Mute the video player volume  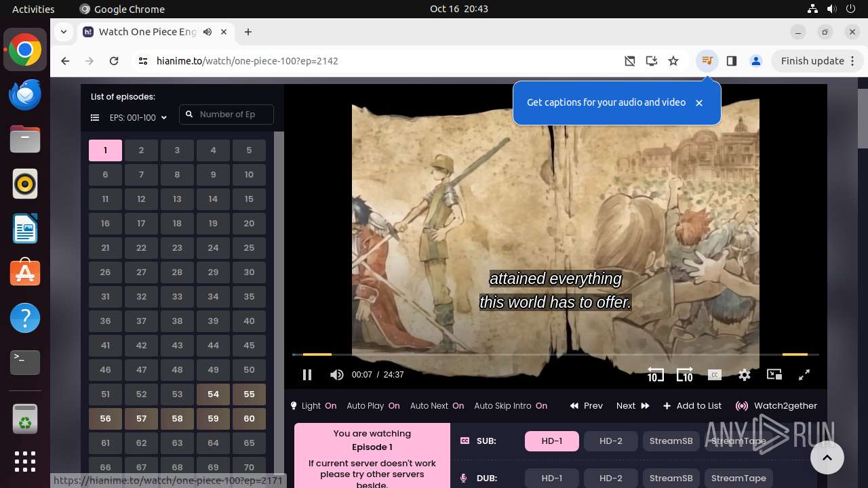[336, 375]
